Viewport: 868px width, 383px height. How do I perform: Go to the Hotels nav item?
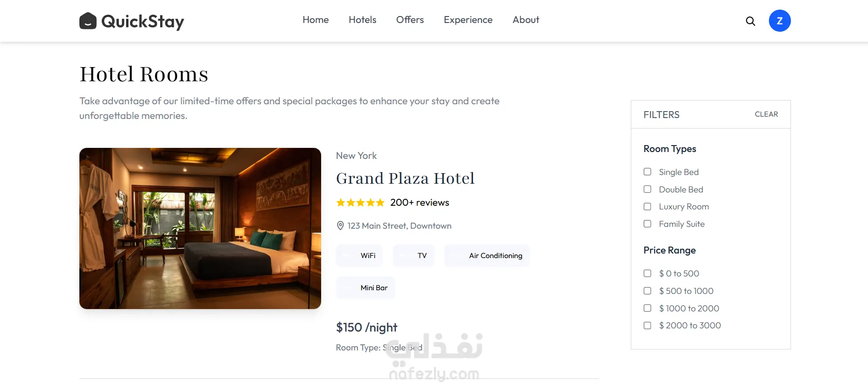pyautogui.click(x=362, y=20)
